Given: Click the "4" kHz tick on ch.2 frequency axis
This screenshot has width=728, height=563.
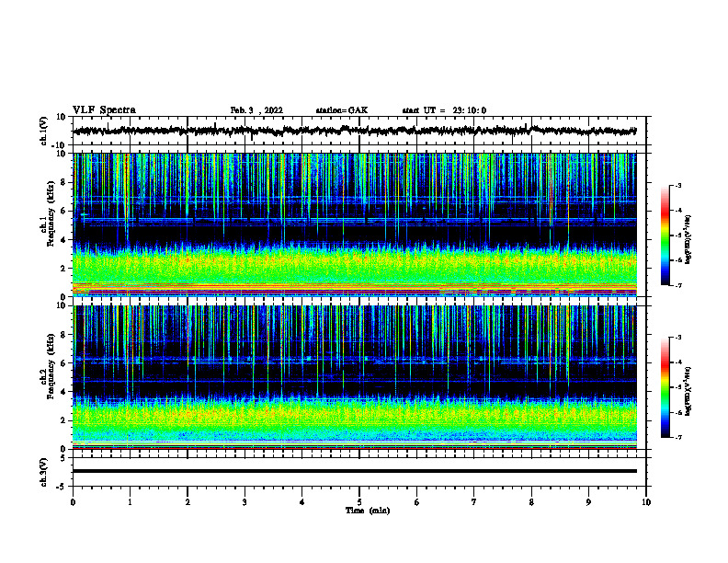Looking at the screenshot, I should click(63, 392).
